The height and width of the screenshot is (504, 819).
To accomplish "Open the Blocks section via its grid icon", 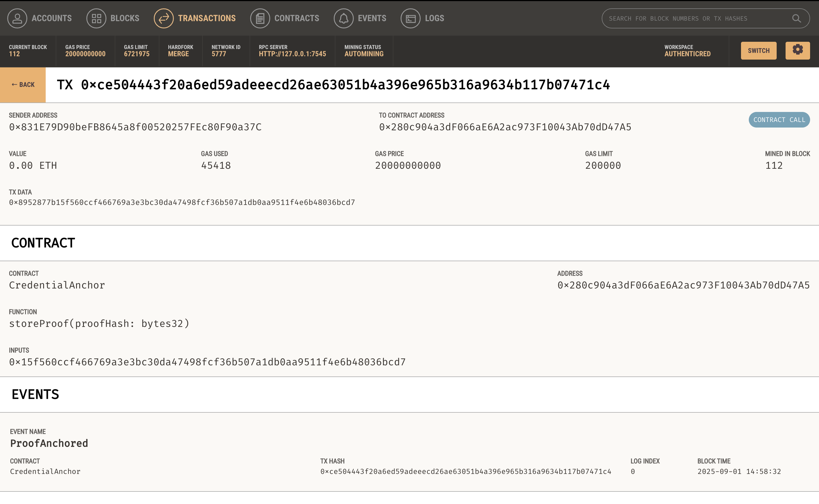I will pos(96,18).
